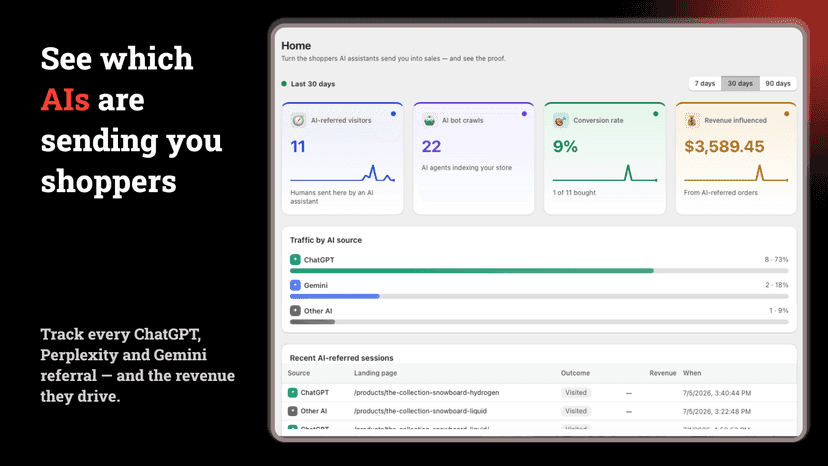Image resolution: width=828 pixels, height=466 pixels.
Task: Click ChatGPT label in the hydrogen session row
Action: pyautogui.click(x=315, y=393)
